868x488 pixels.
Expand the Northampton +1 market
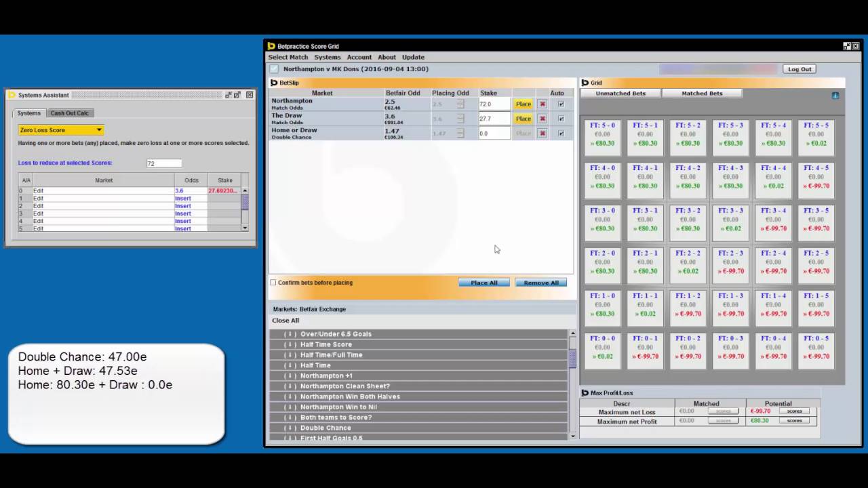(x=418, y=375)
